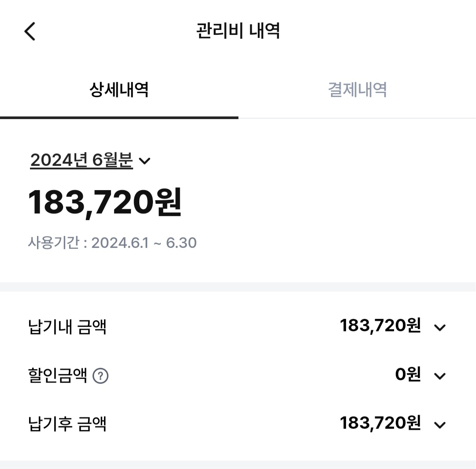Viewport: 476px width, 469px height.
Task: Click the 사용기간 2024.6.1 ~ 6.30 text
Action: tap(112, 243)
